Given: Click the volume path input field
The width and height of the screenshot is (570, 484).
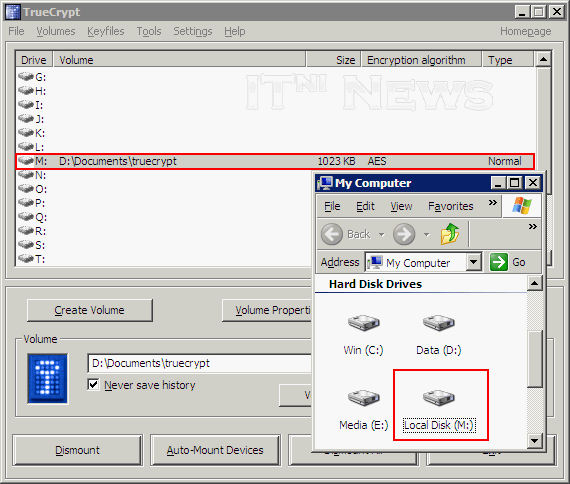Looking at the screenshot, I should coord(199,363).
